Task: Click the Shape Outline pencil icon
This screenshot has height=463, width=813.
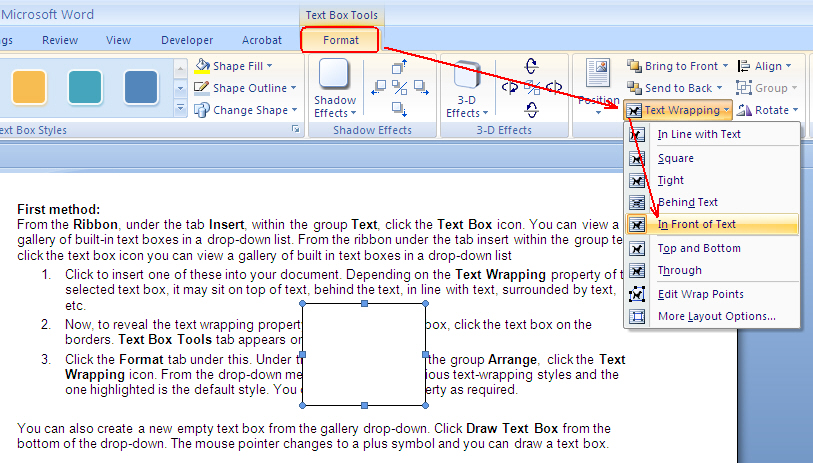Action: (x=202, y=88)
